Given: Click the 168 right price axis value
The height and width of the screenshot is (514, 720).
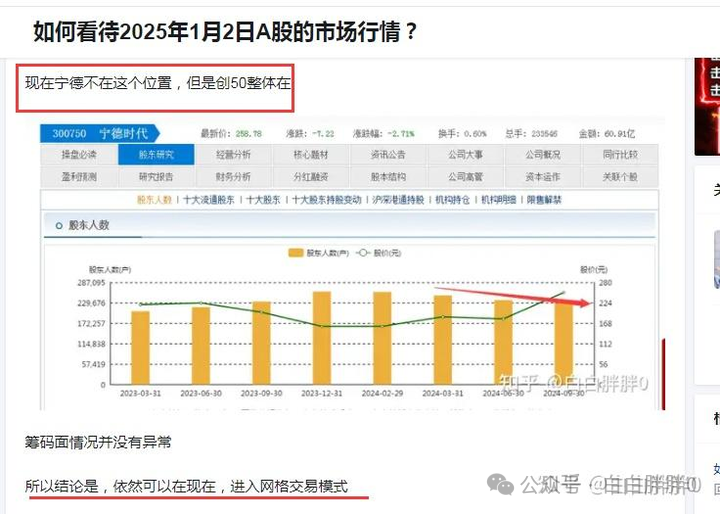Looking at the screenshot, I should pos(606,324).
